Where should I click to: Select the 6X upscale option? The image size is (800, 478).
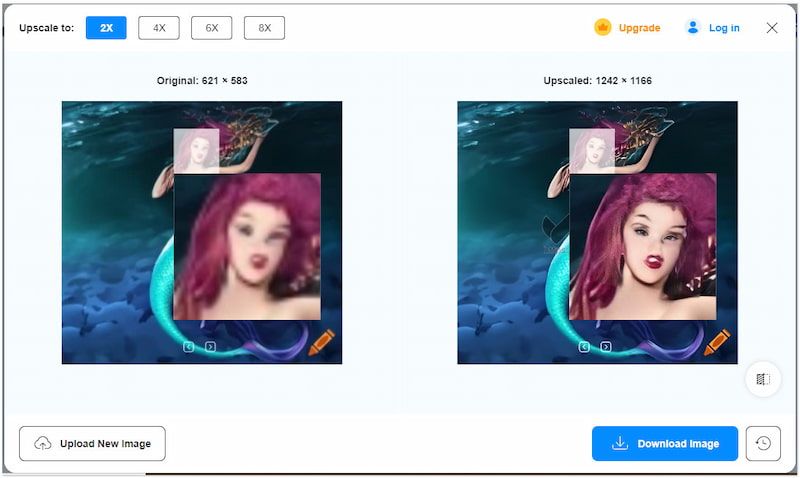pos(212,28)
